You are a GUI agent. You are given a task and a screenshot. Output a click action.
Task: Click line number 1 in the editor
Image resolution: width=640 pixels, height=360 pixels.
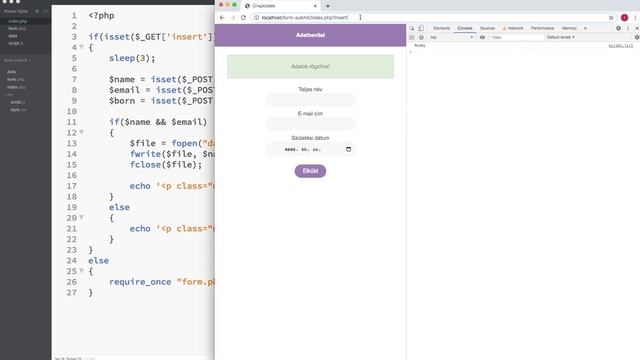coord(74,16)
